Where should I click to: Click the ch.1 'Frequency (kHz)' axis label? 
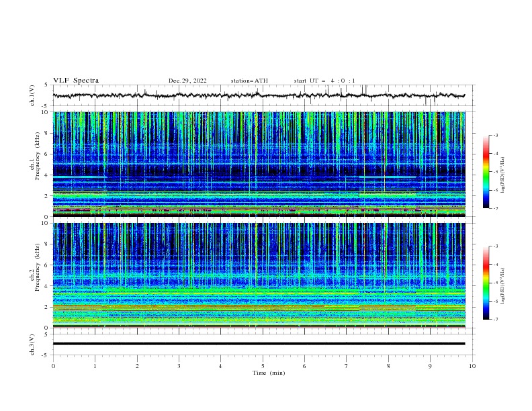(38, 156)
